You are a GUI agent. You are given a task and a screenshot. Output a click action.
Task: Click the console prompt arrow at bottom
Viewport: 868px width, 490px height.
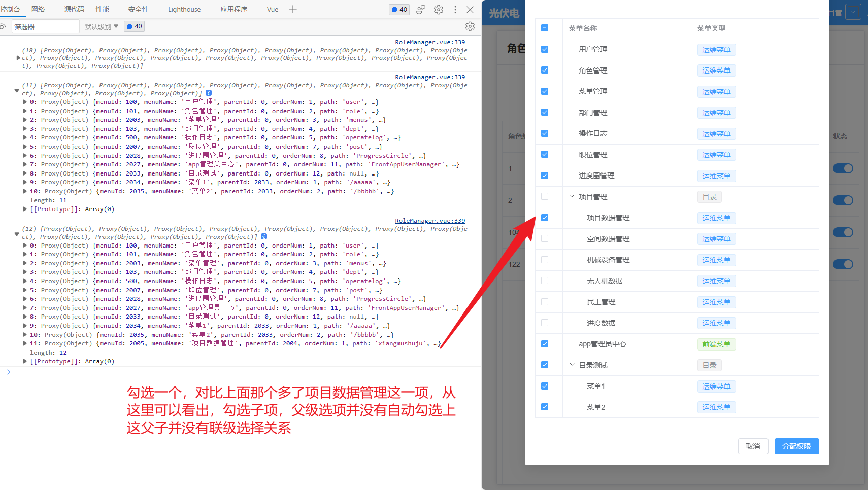[9, 372]
